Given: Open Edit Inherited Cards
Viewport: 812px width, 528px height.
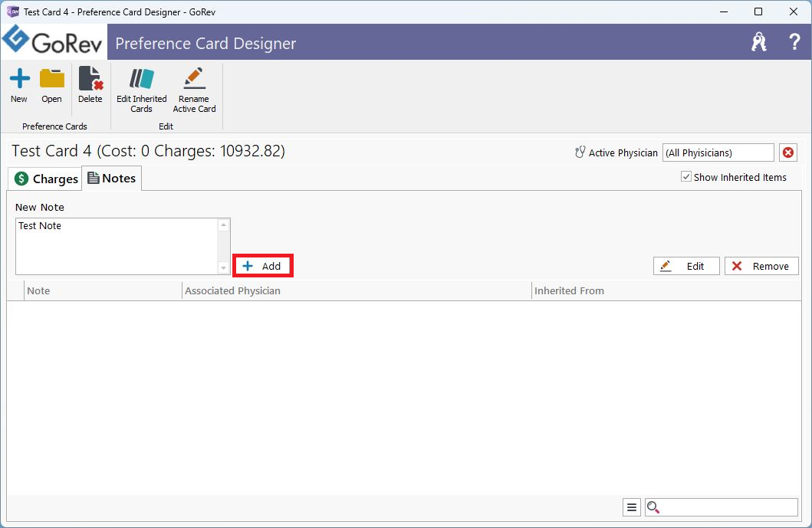Looking at the screenshot, I should point(141,90).
